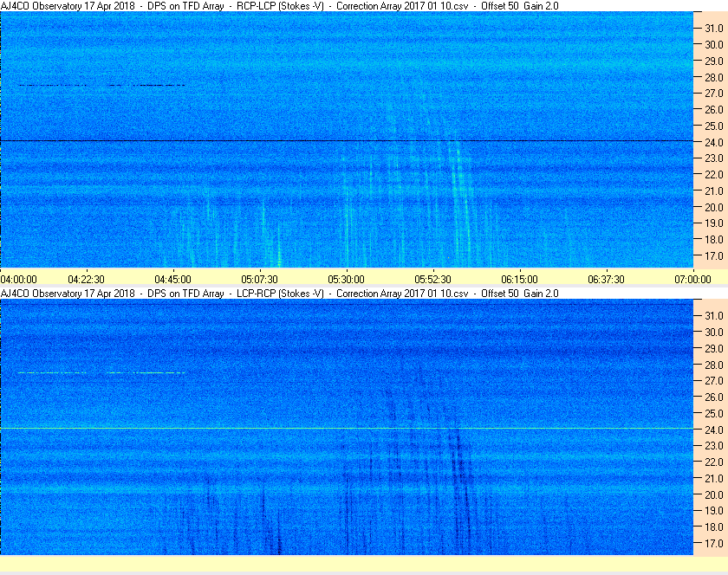
Task: Click 30.0 frequency label on LCP-RCP chart
Action: (714, 332)
